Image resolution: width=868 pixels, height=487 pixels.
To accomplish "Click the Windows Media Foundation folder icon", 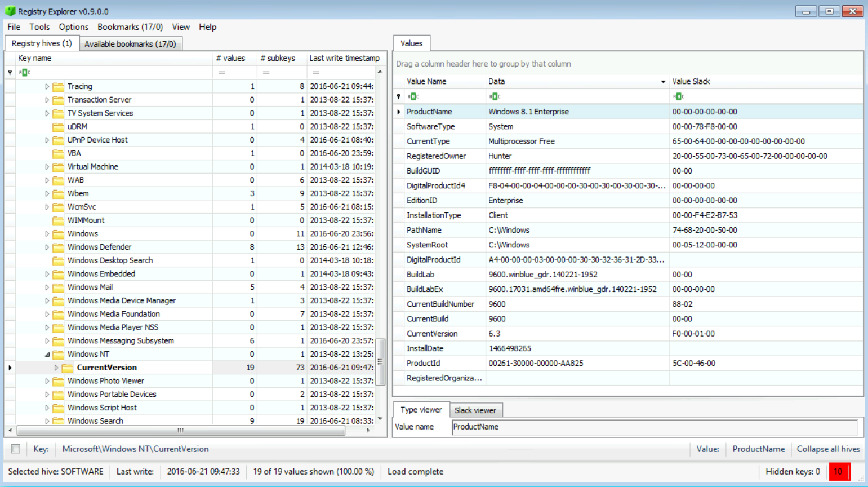I will click(58, 315).
